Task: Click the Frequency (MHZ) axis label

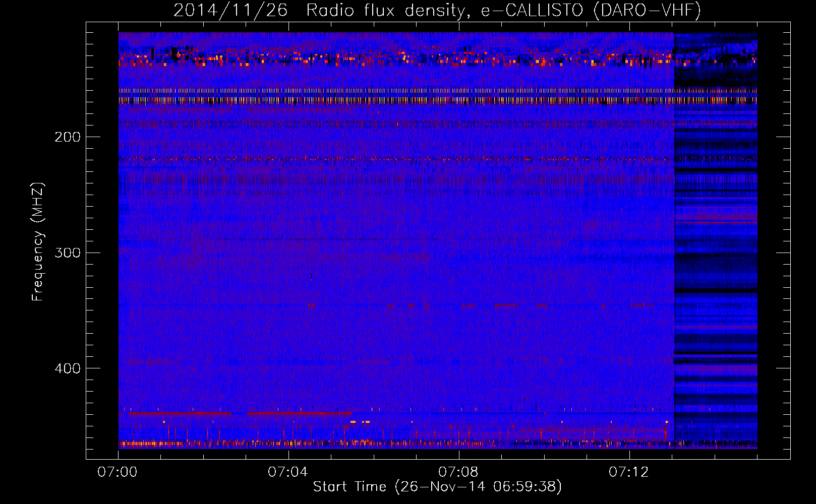Action: (x=38, y=242)
